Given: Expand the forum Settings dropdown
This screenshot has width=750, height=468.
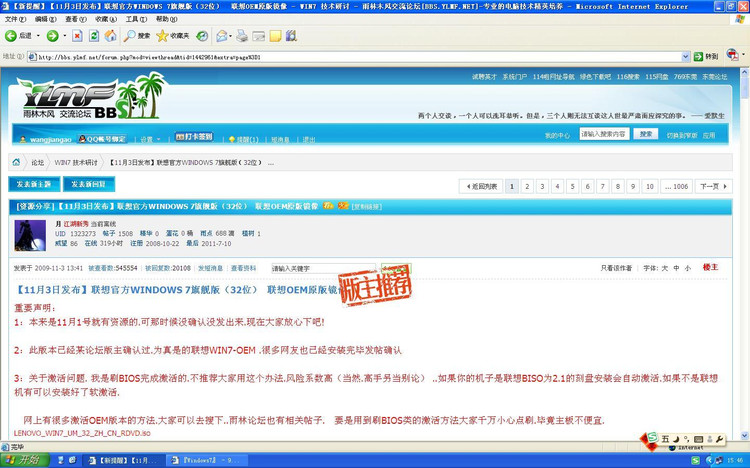Looking at the screenshot, I should [x=150, y=139].
